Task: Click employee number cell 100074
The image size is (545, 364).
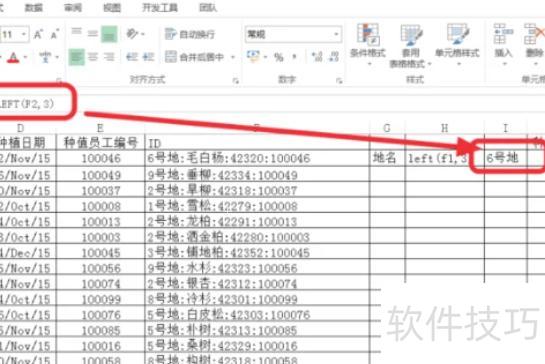Action: [x=100, y=283]
